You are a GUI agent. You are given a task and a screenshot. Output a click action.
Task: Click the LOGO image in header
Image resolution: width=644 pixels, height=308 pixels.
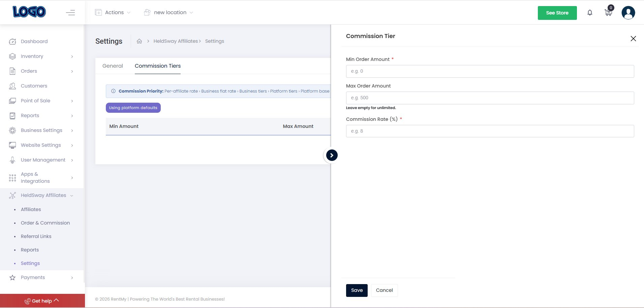tap(29, 12)
